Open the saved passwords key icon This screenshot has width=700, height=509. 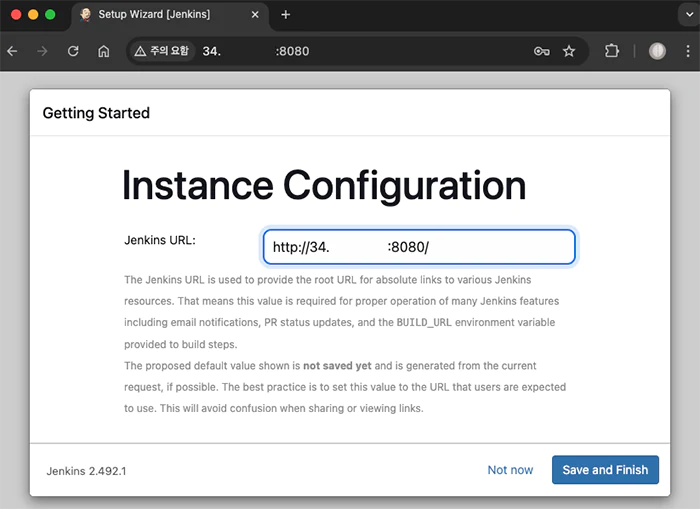542,51
